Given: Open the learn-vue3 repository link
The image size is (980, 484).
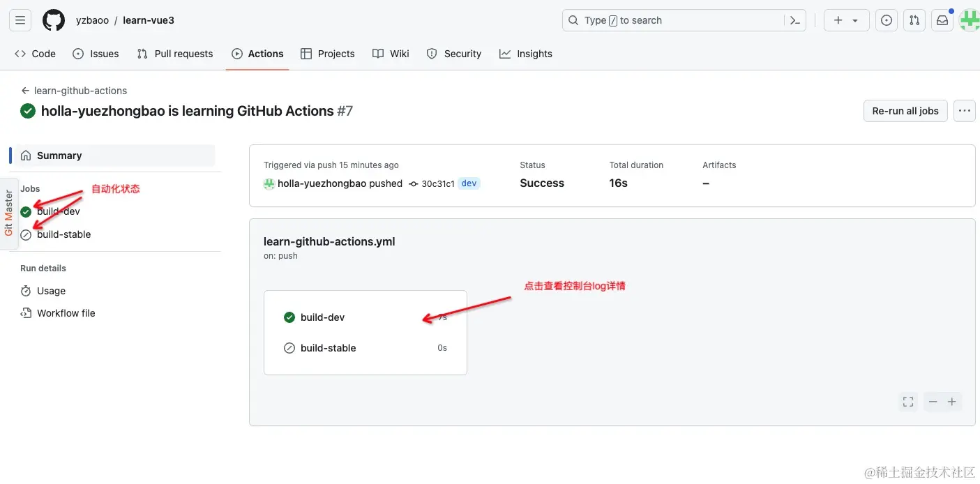Looking at the screenshot, I should click(149, 20).
